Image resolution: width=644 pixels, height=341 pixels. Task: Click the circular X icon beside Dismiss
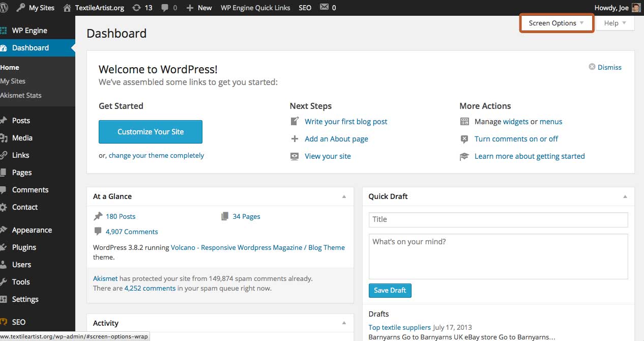pos(592,67)
